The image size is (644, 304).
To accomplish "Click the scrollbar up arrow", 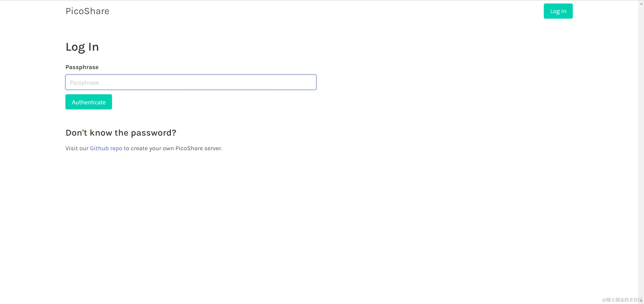I will point(641,4).
